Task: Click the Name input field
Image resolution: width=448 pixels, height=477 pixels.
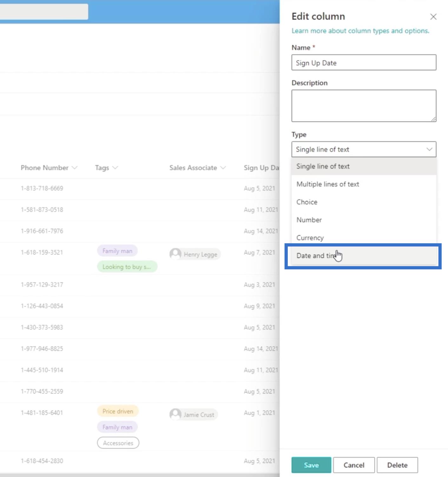Action: [x=364, y=63]
